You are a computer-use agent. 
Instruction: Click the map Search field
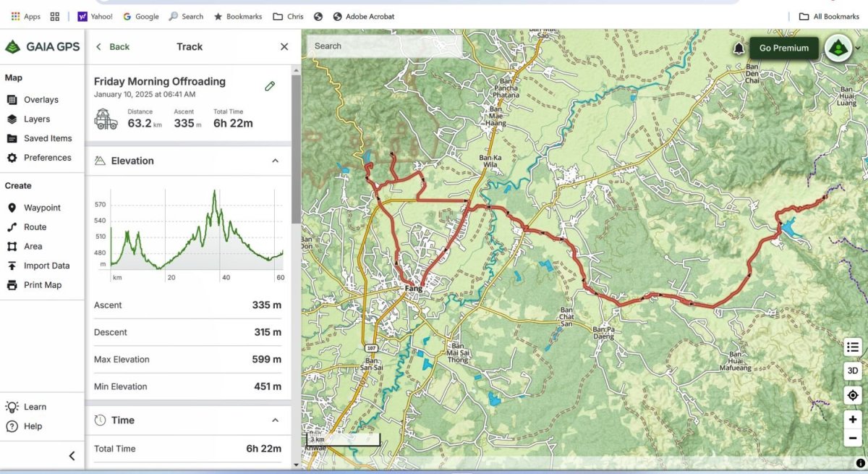[x=384, y=46]
